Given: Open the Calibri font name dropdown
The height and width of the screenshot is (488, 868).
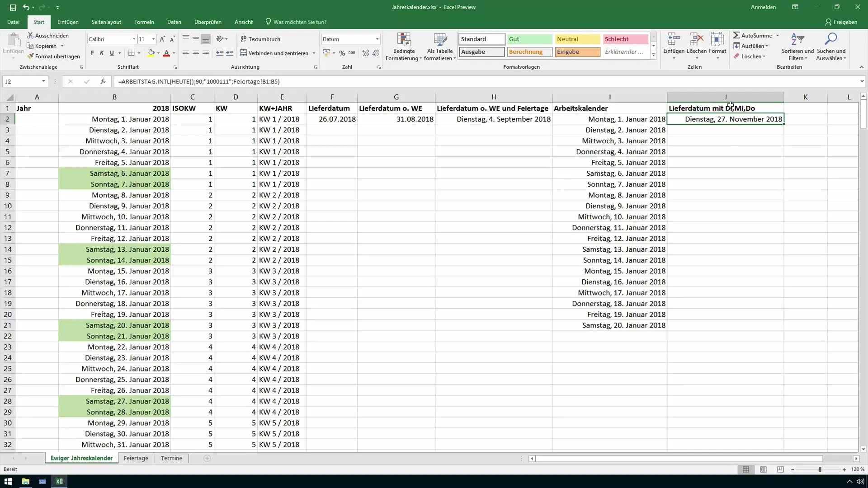Looking at the screenshot, I should [134, 39].
